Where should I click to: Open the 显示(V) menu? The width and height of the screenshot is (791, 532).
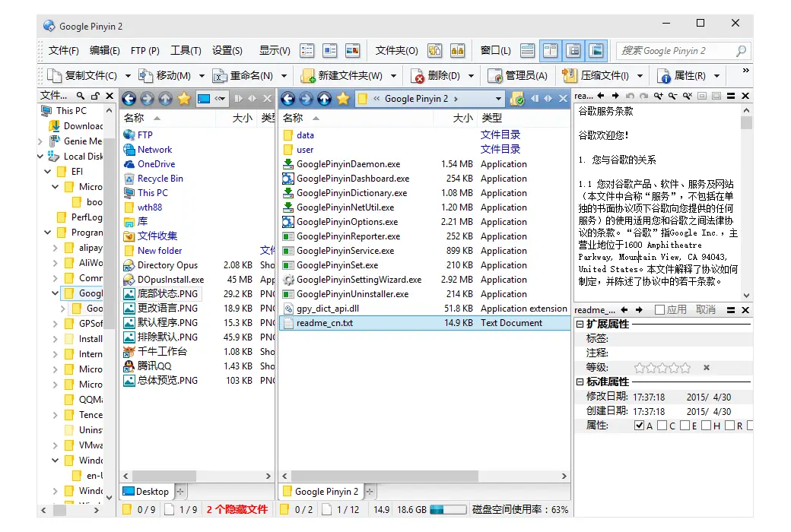[275, 50]
